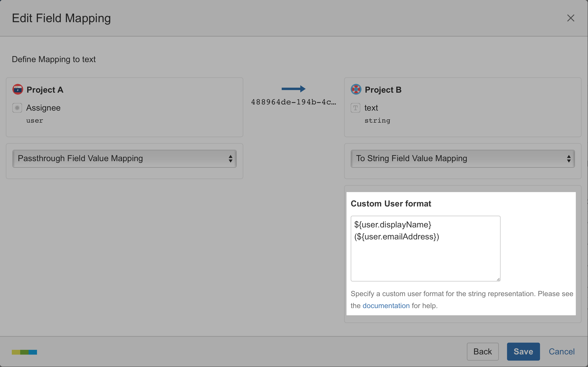Image resolution: width=588 pixels, height=367 pixels.
Task: Click the yellow progress step segment
Action: coord(16,352)
